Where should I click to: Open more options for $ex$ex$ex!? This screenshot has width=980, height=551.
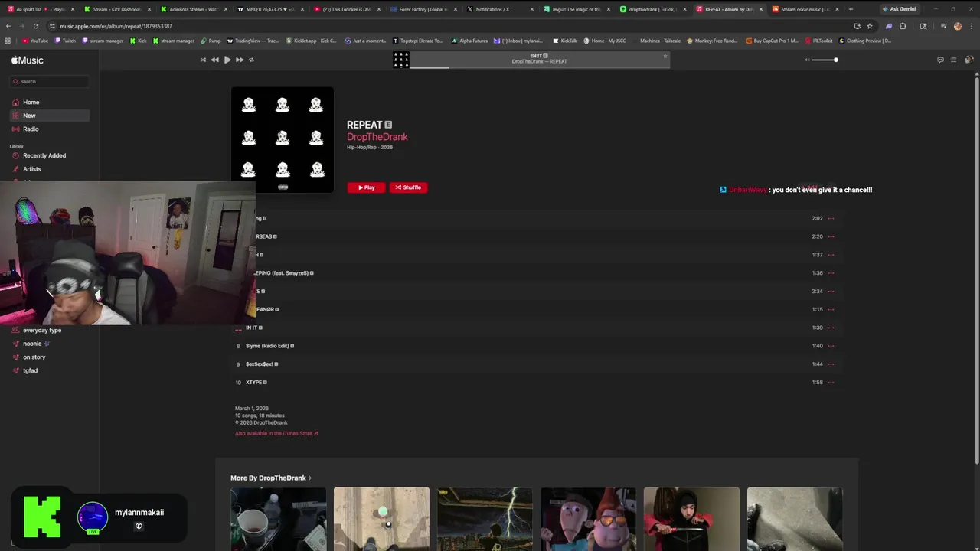point(831,364)
